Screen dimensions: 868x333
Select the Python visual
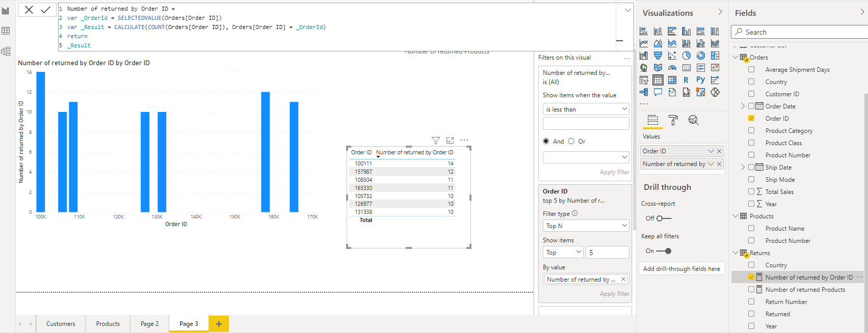click(x=701, y=80)
